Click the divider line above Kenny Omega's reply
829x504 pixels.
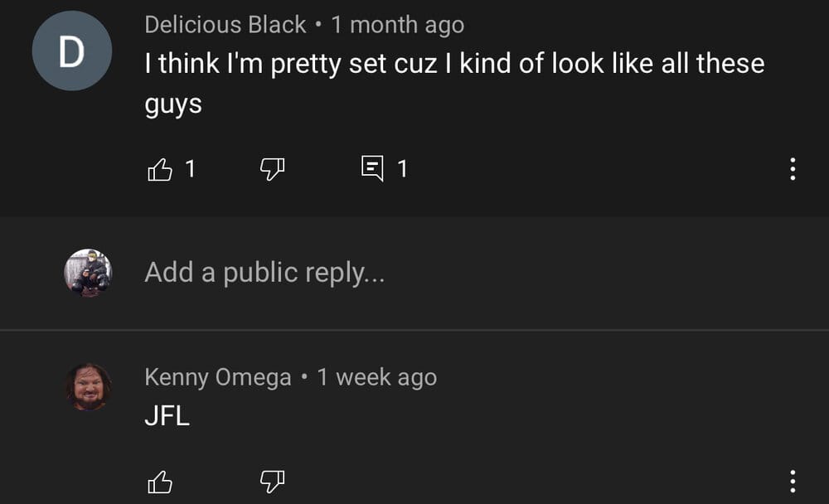(x=414, y=330)
